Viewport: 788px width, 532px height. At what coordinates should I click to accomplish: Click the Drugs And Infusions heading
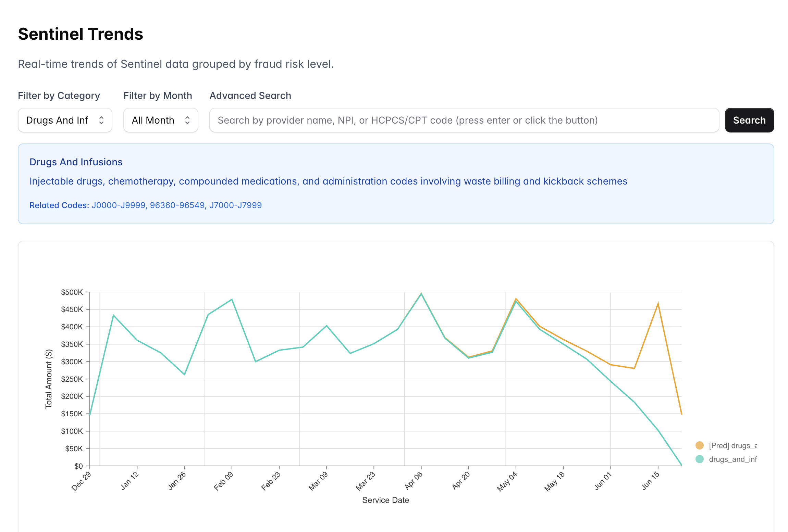(x=76, y=162)
